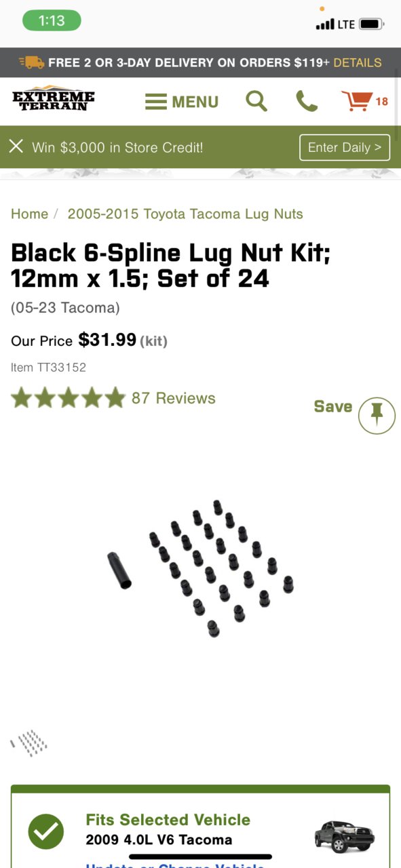This screenshot has width=401, height=868.
Task: Tap the main lug nut product image
Action: click(x=201, y=568)
